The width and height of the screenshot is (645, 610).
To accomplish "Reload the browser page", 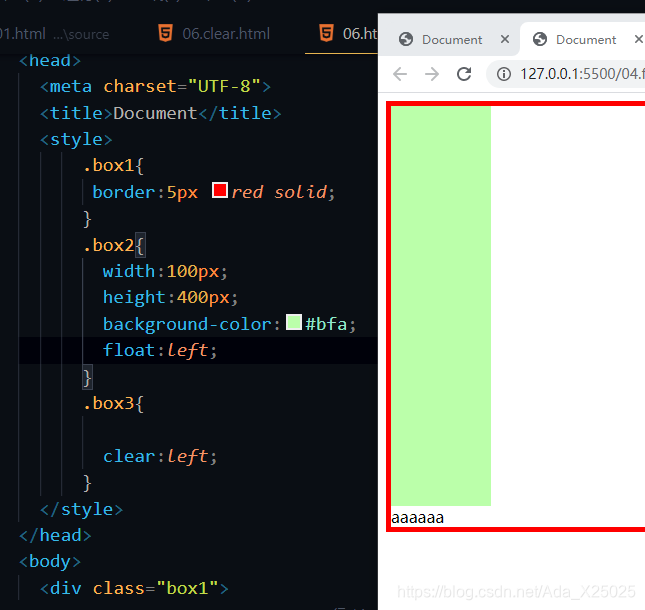I will click(464, 74).
